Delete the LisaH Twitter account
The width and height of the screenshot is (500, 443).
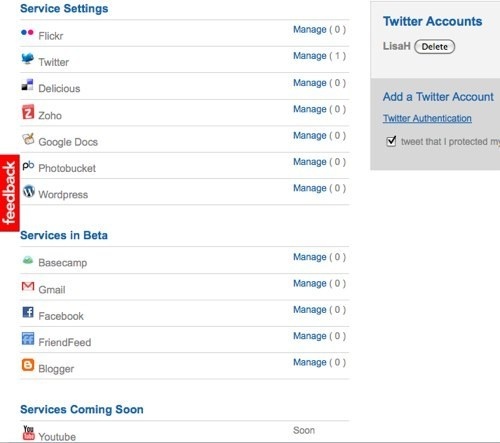[x=434, y=47]
